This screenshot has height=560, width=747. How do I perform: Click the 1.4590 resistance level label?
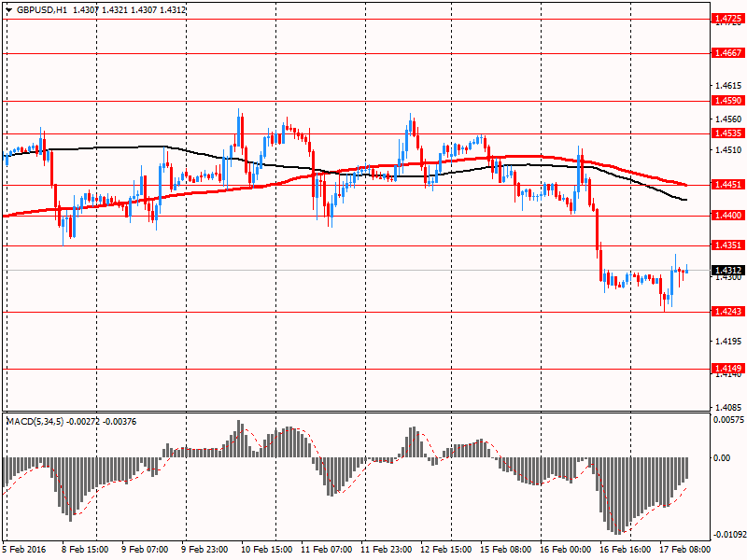tap(726, 100)
